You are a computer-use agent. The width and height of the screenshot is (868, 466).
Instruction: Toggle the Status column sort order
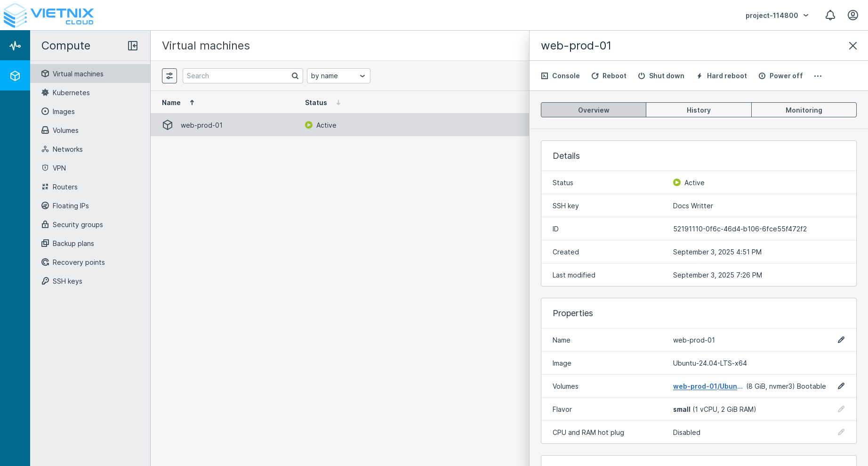pos(338,102)
